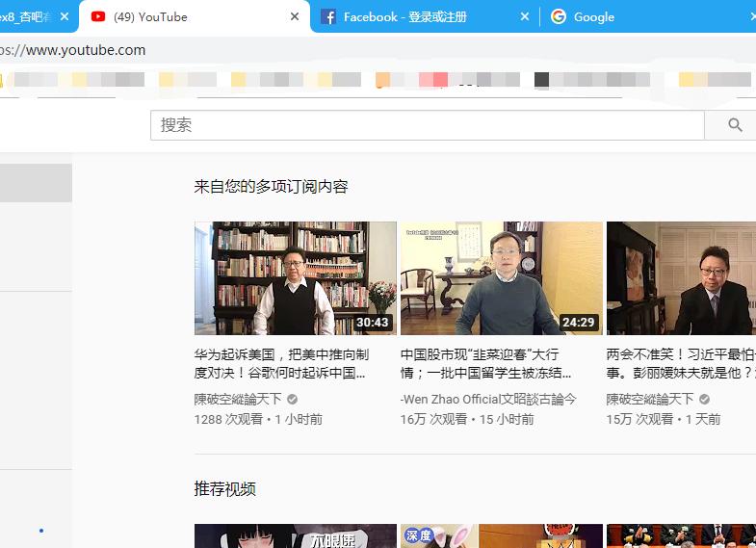The image size is (756, 548).
Task: Open the thumbnail of the 两会不准笑 video
Action: tap(681, 278)
